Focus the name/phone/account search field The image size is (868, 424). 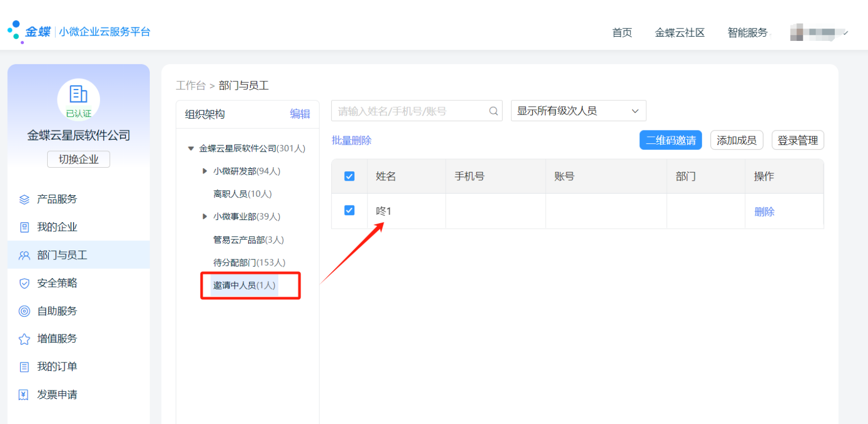[417, 111]
